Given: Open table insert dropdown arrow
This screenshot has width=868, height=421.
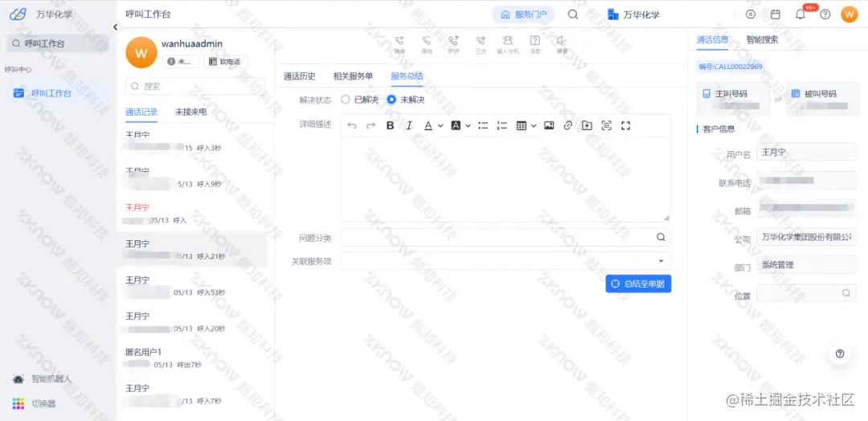Looking at the screenshot, I should click(534, 125).
